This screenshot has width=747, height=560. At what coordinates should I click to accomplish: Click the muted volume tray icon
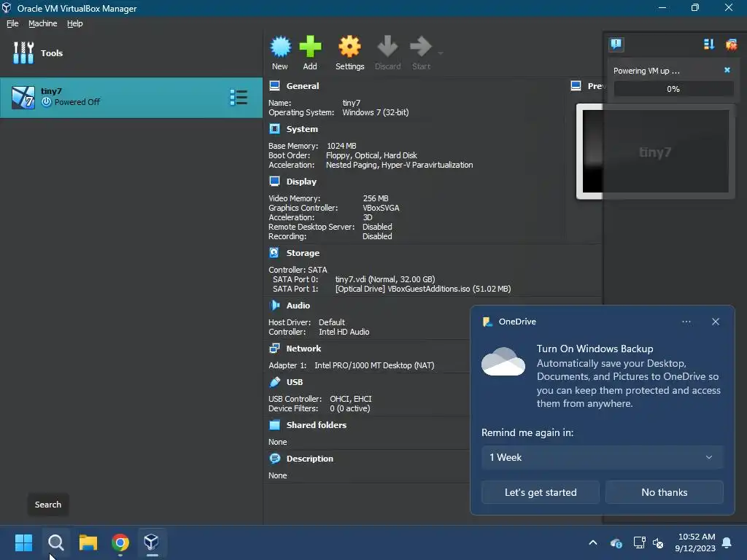pos(658,542)
